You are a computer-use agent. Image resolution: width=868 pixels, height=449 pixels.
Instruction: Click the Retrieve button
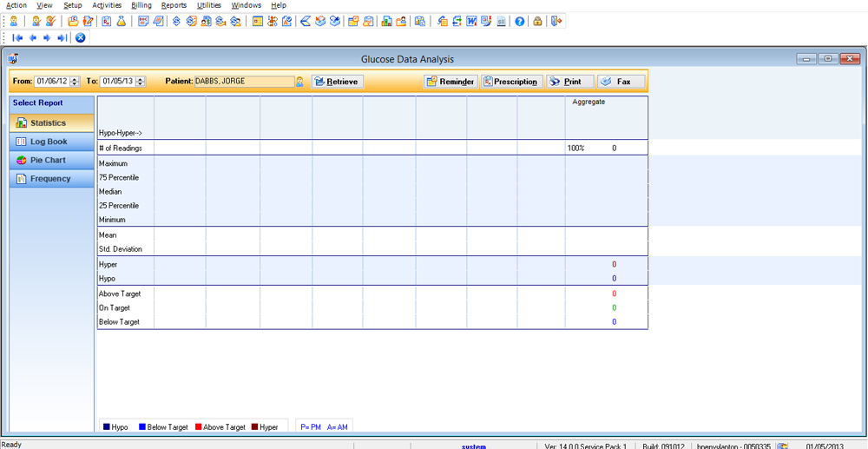pyautogui.click(x=338, y=82)
